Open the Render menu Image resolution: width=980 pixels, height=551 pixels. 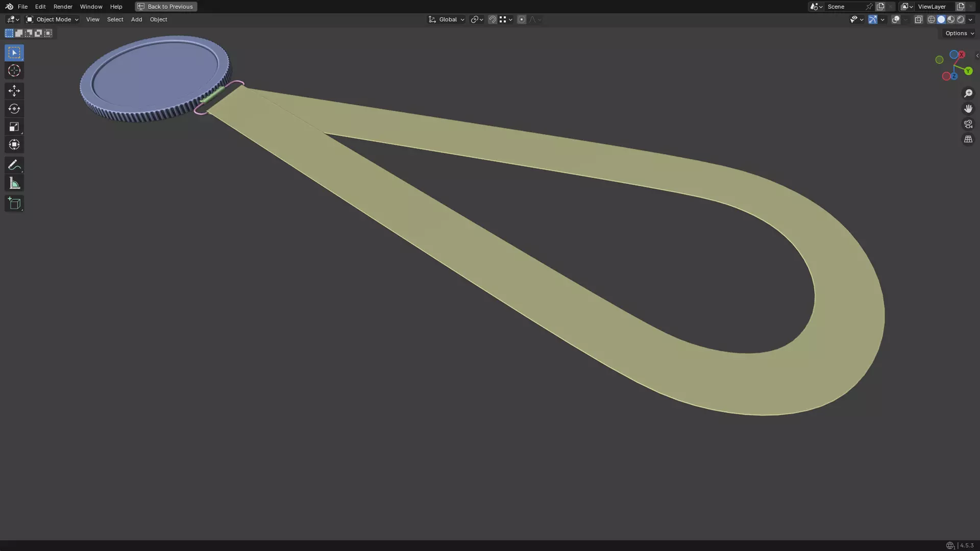pyautogui.click(x=63, y=7)
